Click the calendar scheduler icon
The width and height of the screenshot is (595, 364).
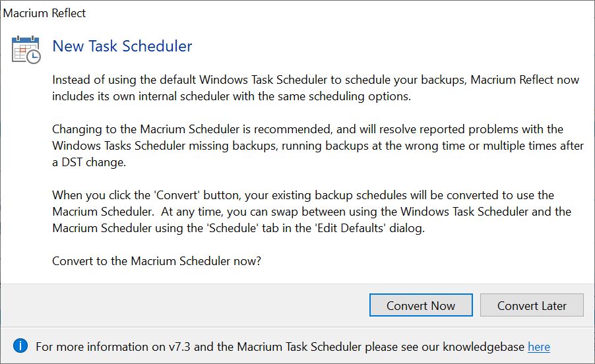(26, 49)
